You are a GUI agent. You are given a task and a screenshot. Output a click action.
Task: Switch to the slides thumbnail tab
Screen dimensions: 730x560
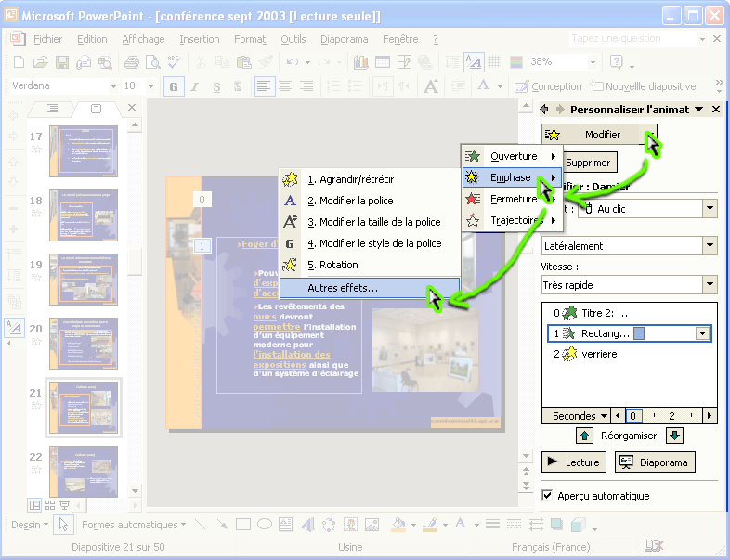(x=96, y=109)
